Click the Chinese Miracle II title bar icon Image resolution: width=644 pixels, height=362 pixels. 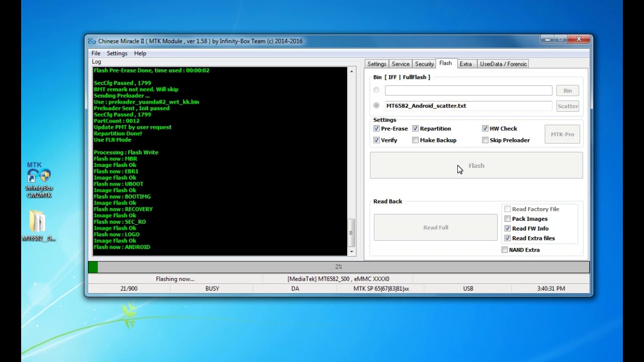pyautogui.click(x=92, y=41)
